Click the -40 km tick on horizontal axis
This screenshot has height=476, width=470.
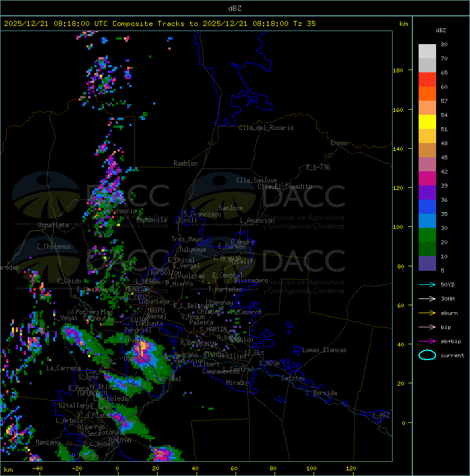[37, 469]
